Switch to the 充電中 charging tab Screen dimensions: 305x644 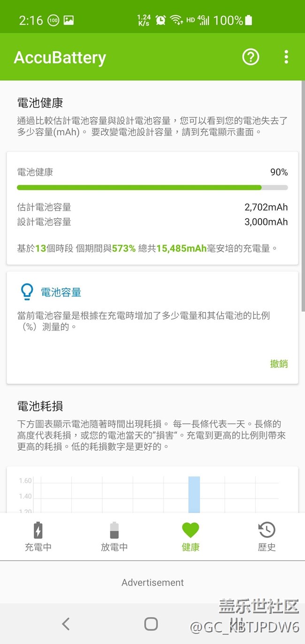coord(38,537)
